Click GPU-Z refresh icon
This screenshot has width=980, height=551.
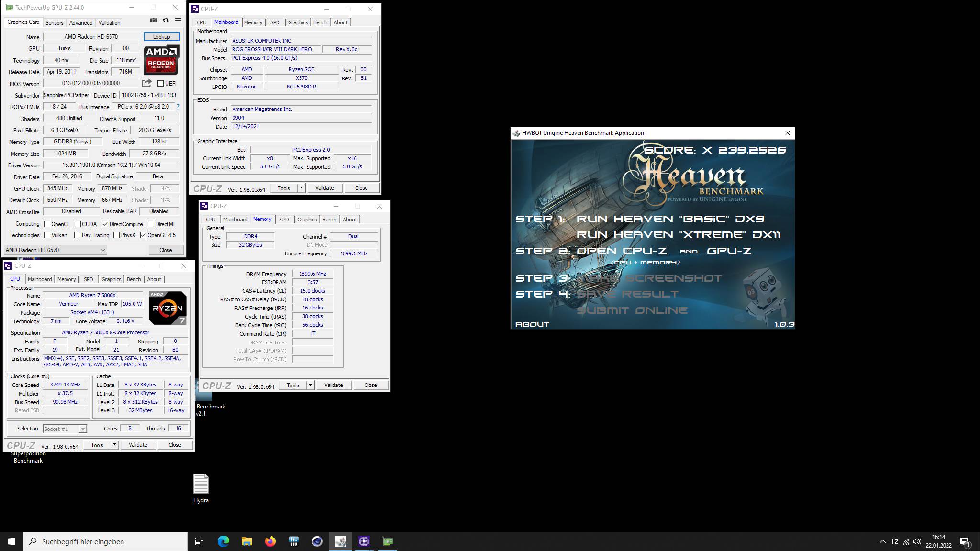click(166, 20)
